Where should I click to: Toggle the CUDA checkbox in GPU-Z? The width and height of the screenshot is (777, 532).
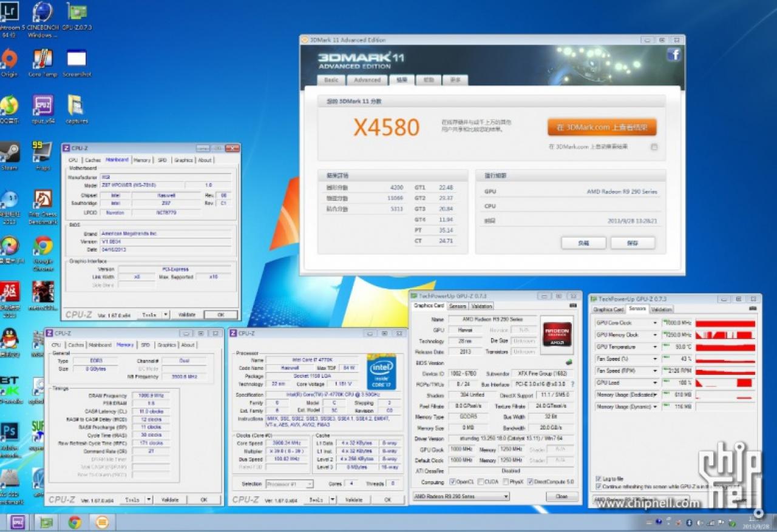point(480,482)
